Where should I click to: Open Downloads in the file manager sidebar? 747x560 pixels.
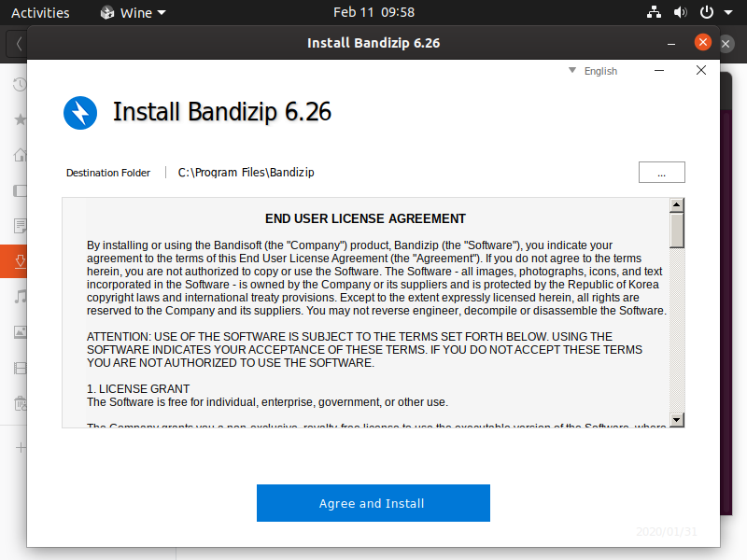click(19, 261)
